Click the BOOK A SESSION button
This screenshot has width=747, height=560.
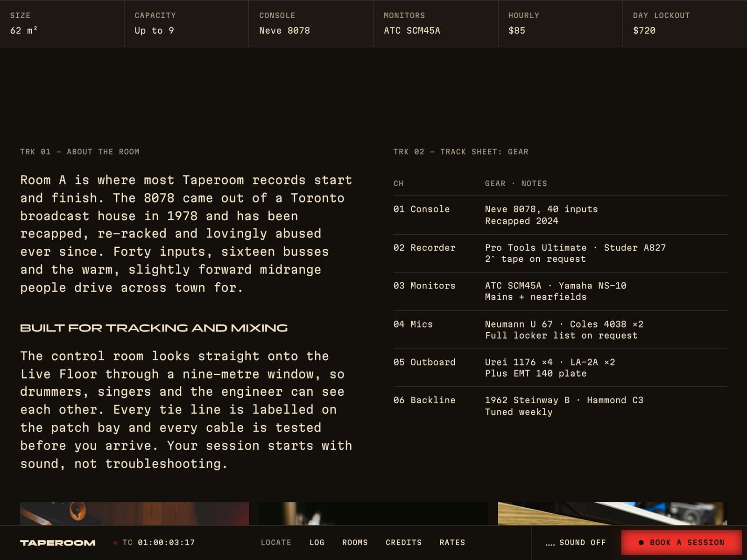coord(681,542)
